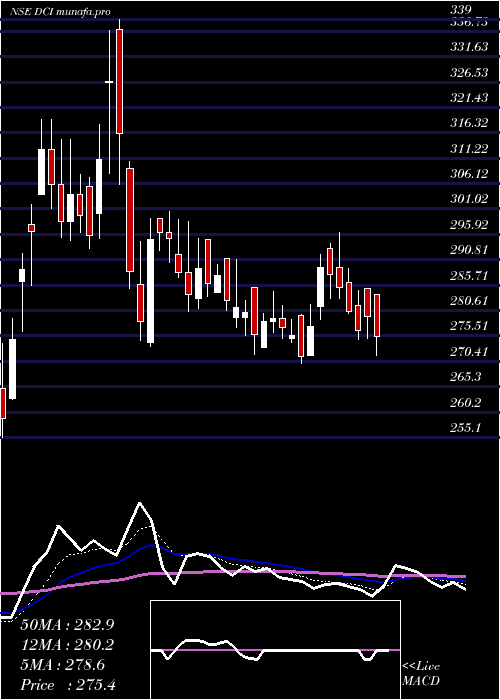Select the 275.51 price level label

469,326
